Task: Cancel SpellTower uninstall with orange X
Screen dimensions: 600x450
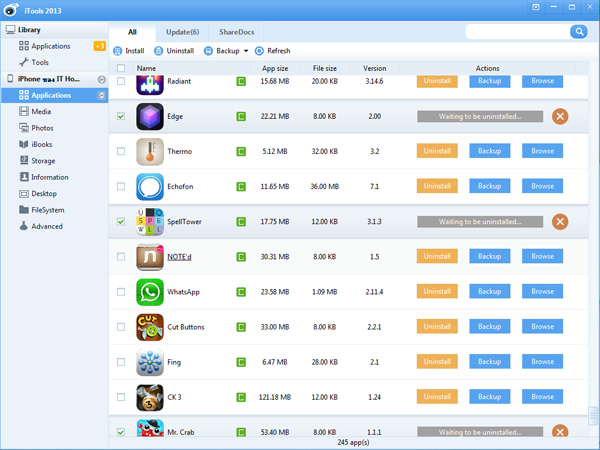Action: 560,221
